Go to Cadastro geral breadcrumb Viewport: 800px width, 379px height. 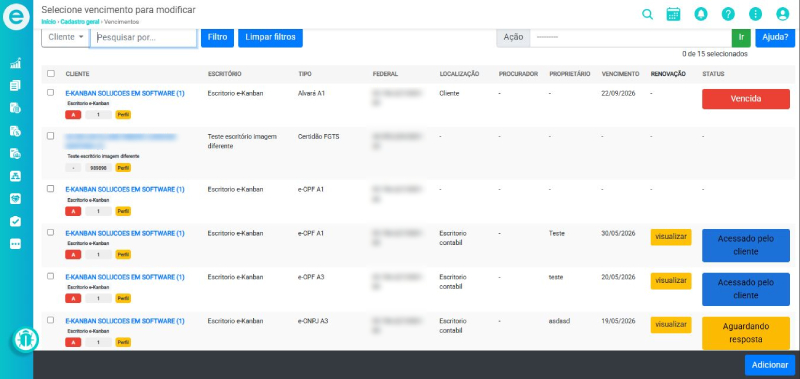(80, 22)
